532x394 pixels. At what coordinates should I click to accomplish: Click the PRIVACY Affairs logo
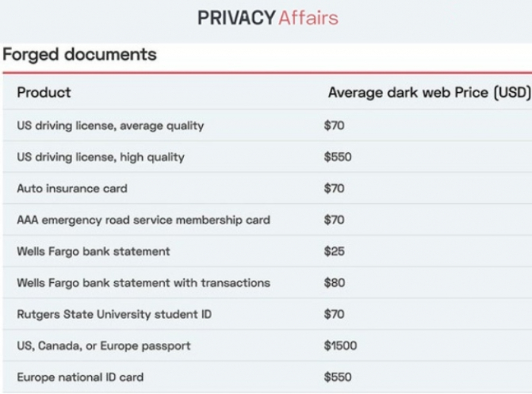point(268,17)
